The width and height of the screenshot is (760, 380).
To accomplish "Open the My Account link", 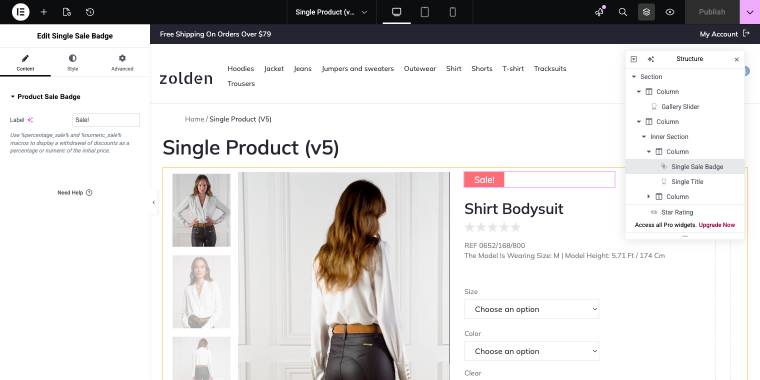I will coord(718,34).
